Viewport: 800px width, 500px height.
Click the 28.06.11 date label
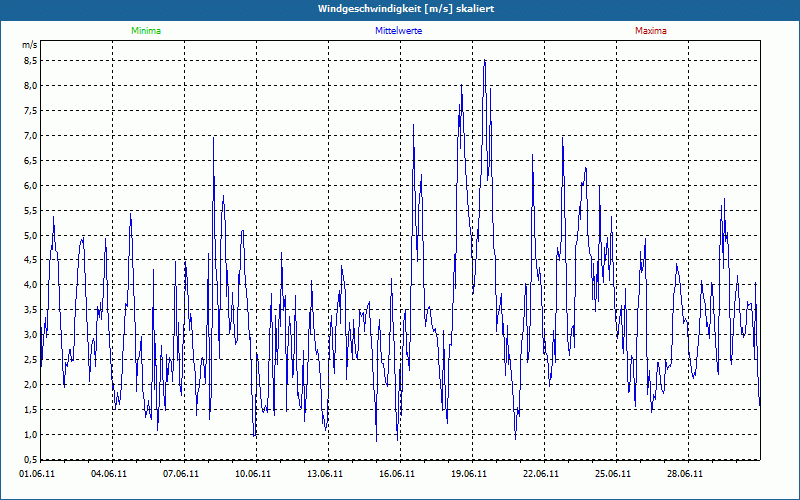(684, 474)
